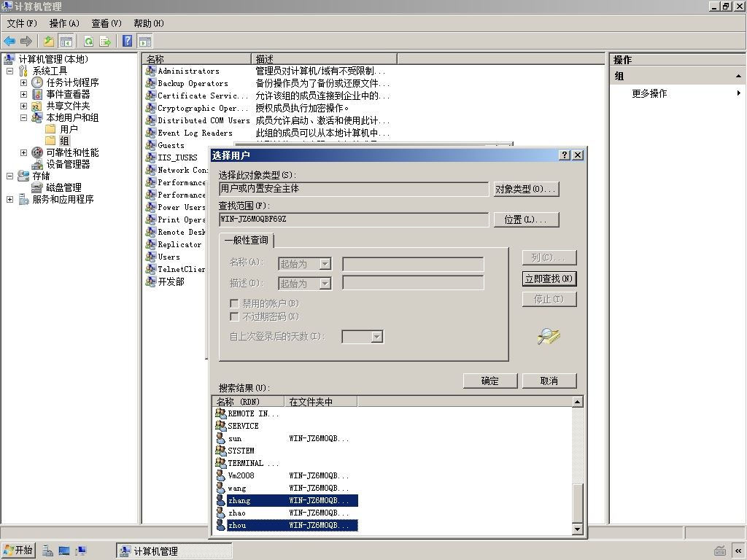Viewport: 747px width, 560px height.
Task: Open the 帮助(H) menu
Action: (x=149, y=23)
